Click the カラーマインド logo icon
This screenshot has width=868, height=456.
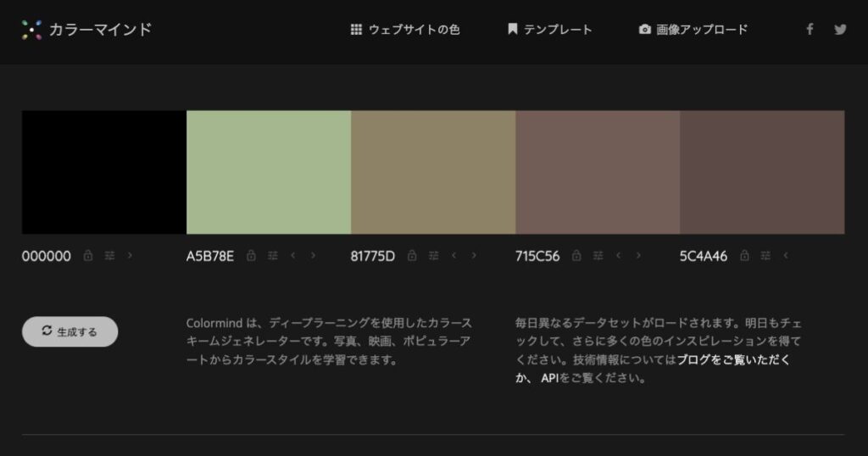tap(31, 30)
